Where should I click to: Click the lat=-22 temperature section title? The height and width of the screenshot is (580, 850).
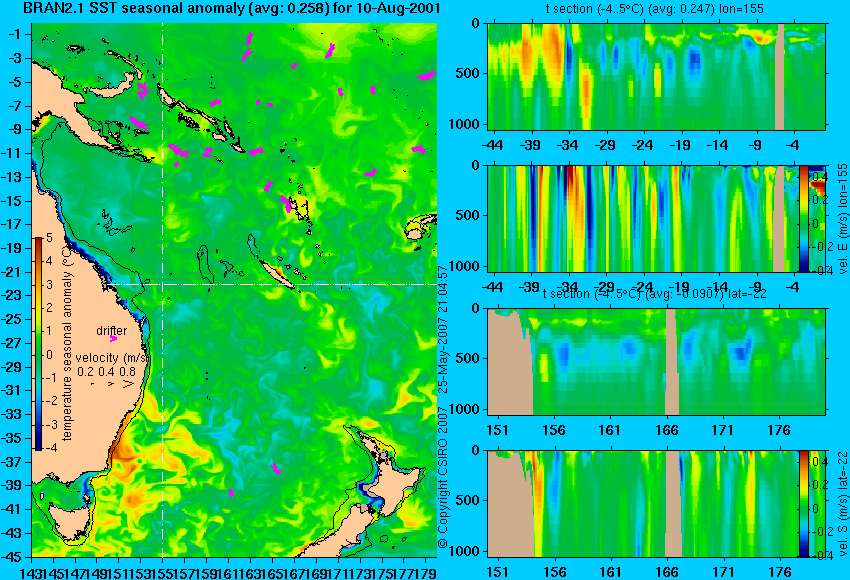point(654,294)
